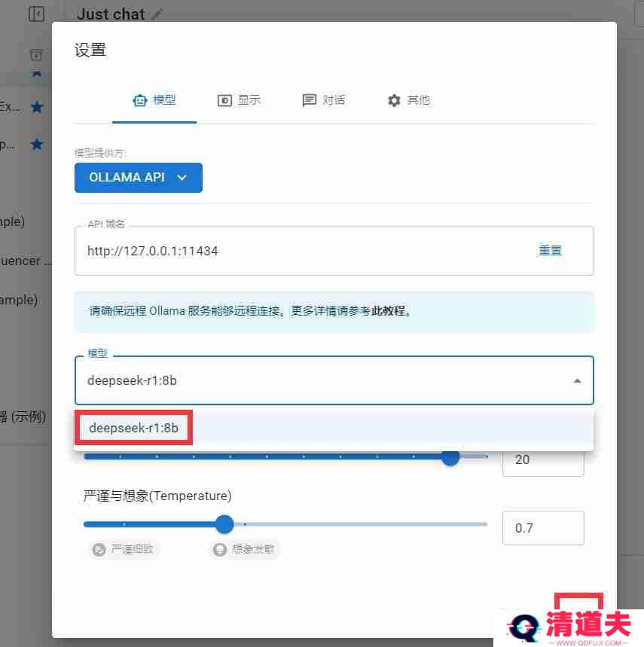Switch to the 对话 tab
The width and height of the screenshot is (644, 647).
click(x=323, y=100)
